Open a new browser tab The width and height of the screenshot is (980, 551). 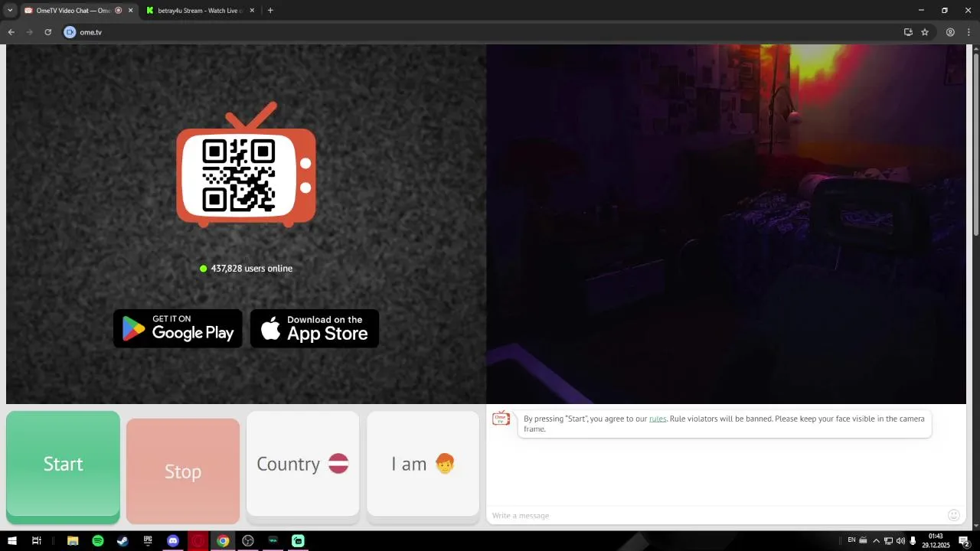[x=270, y=11]
